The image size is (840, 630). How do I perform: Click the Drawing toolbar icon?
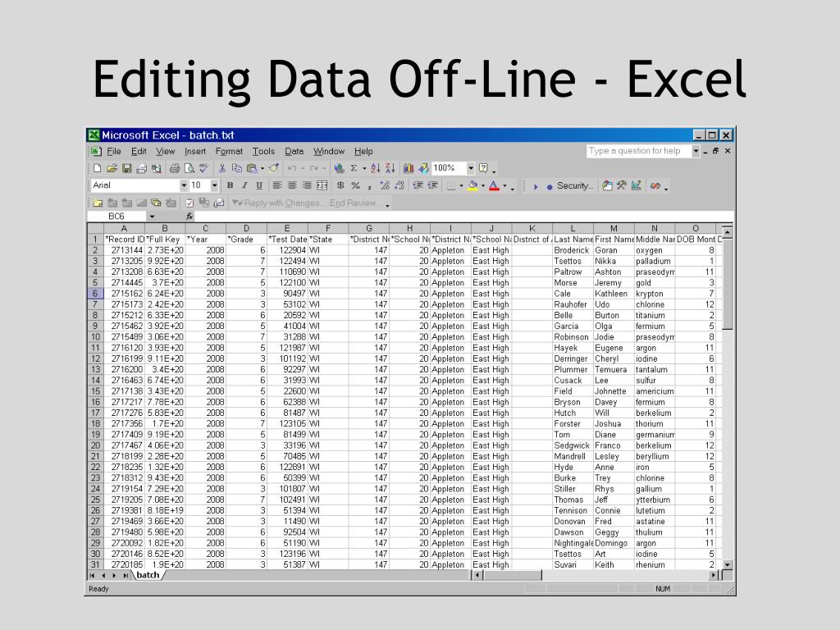[x=423, y=169]
